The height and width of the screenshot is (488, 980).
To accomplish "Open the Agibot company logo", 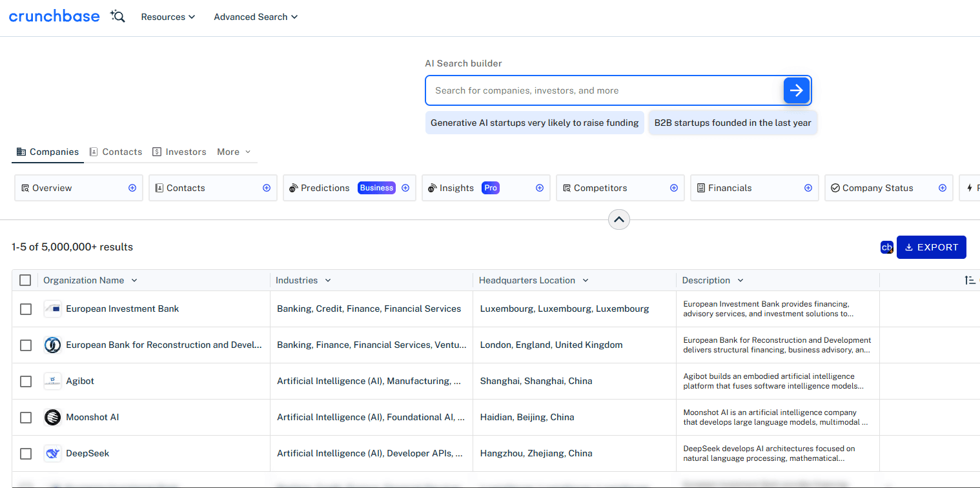I will coord(52,381).
